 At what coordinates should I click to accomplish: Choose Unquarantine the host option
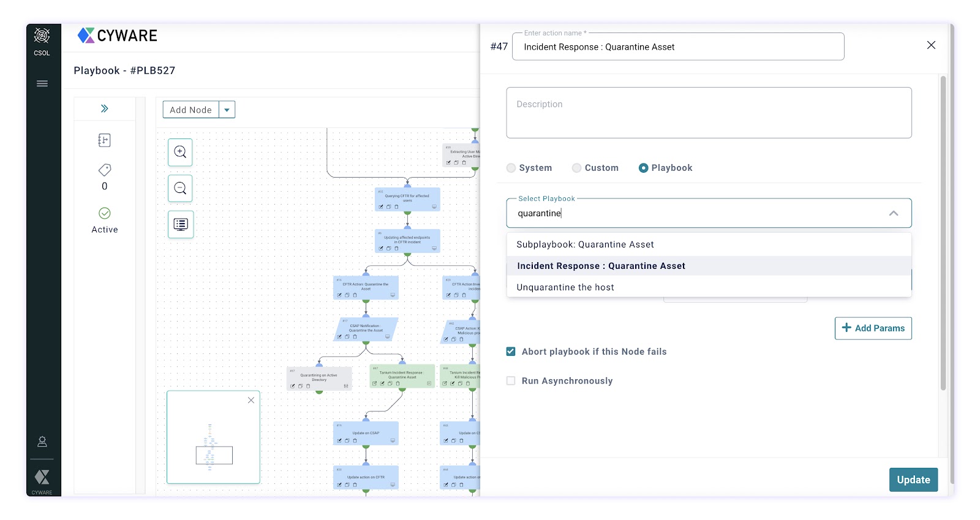tap(709, 287)
